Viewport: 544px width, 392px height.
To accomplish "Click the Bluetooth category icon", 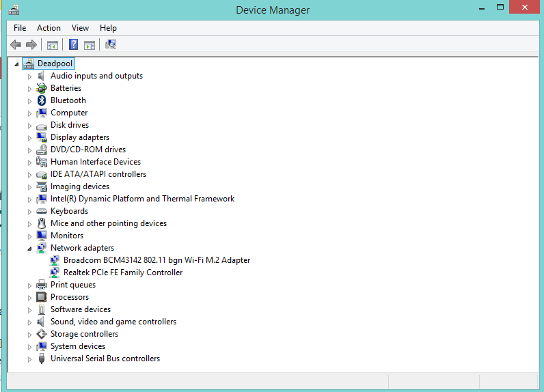I will tap(42, 100).
